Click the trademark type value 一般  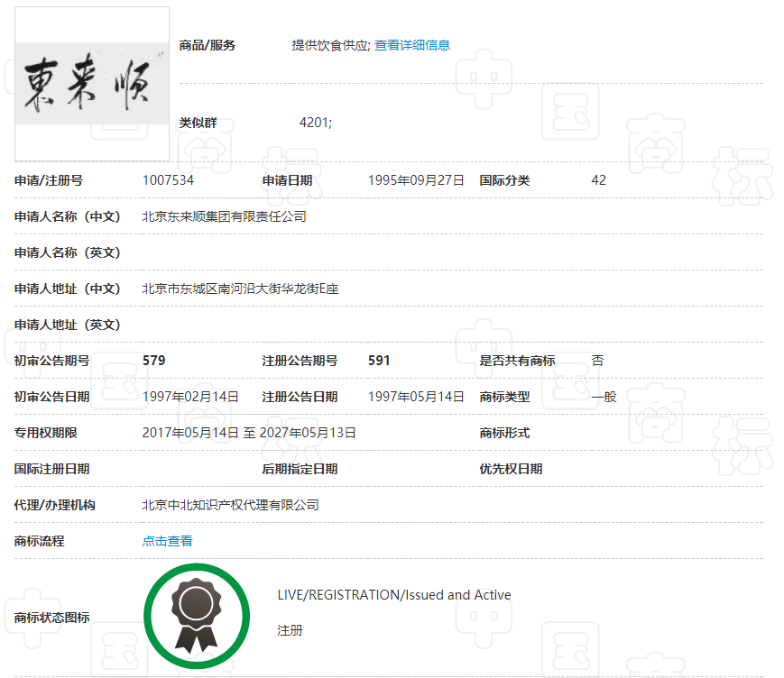(x=604, y=397)
